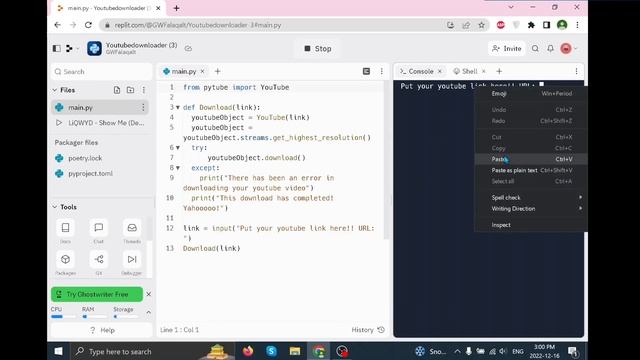The image size is (640, 360).
Task: Open pyproject.toml file
Action: pyautogui.click(x=91, y=173)
